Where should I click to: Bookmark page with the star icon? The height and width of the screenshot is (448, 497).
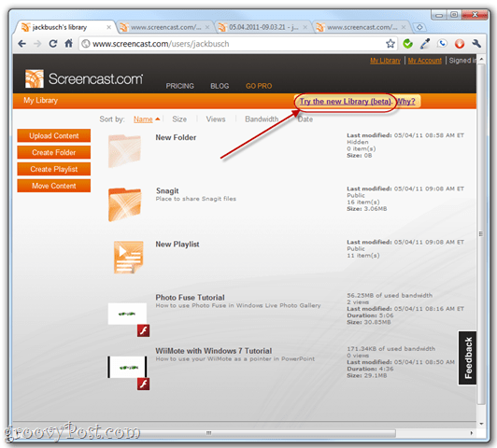(390, 44)
